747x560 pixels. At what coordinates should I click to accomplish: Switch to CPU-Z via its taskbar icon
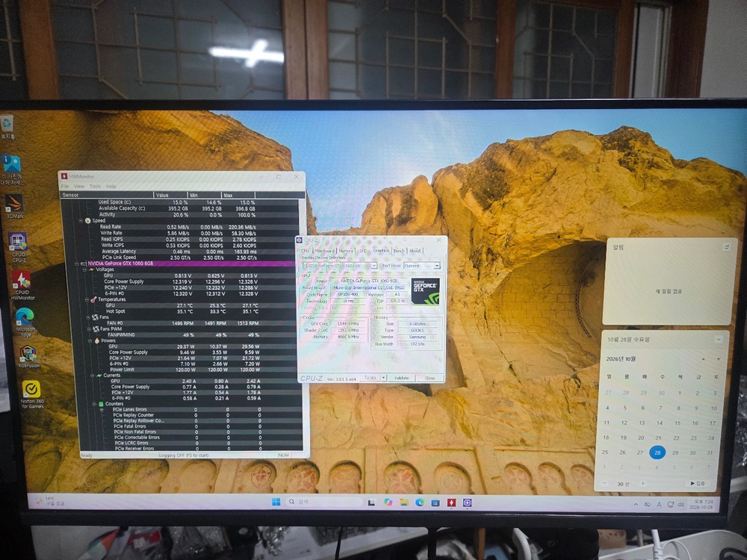coord(468,503)
